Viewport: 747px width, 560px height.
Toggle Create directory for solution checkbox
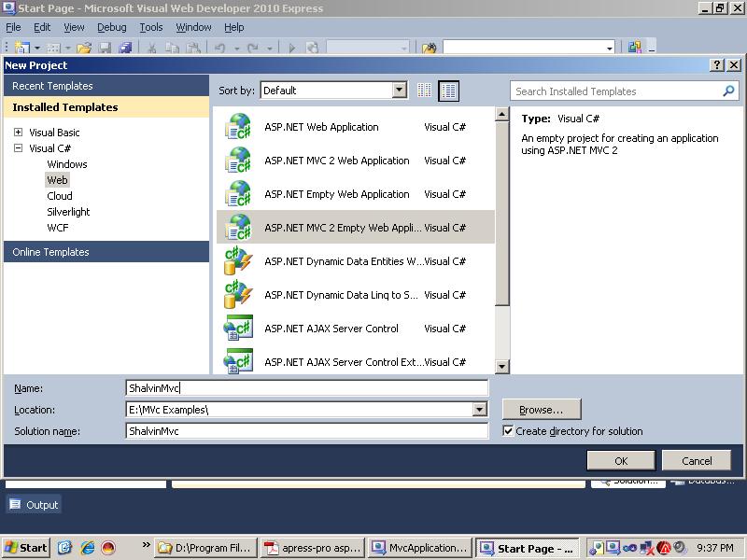pyautogui.click(x=508, y=431)
